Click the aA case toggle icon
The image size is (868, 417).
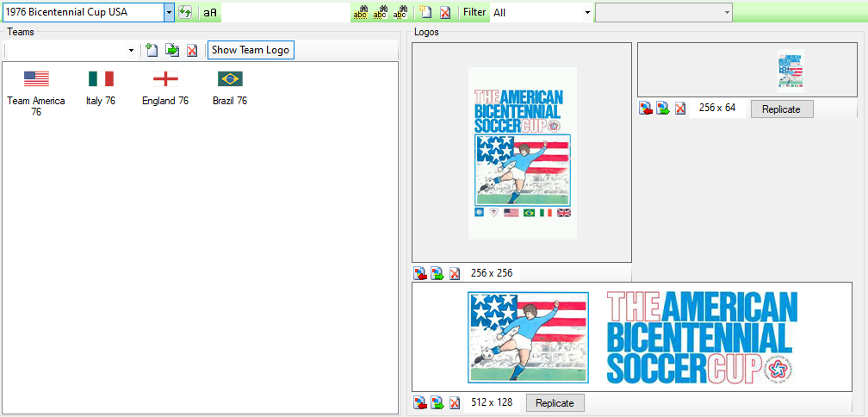coord(210,12)
